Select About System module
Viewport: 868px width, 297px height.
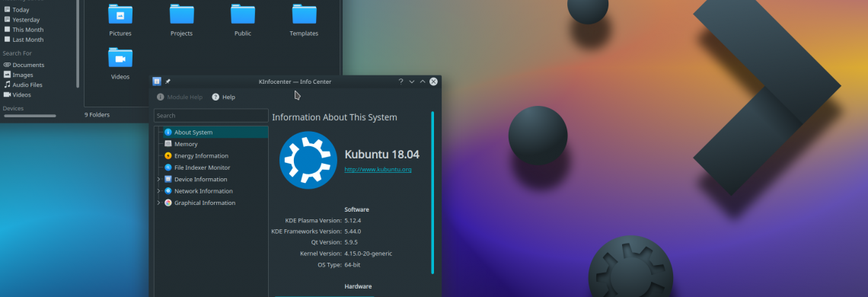pos(211,133)
